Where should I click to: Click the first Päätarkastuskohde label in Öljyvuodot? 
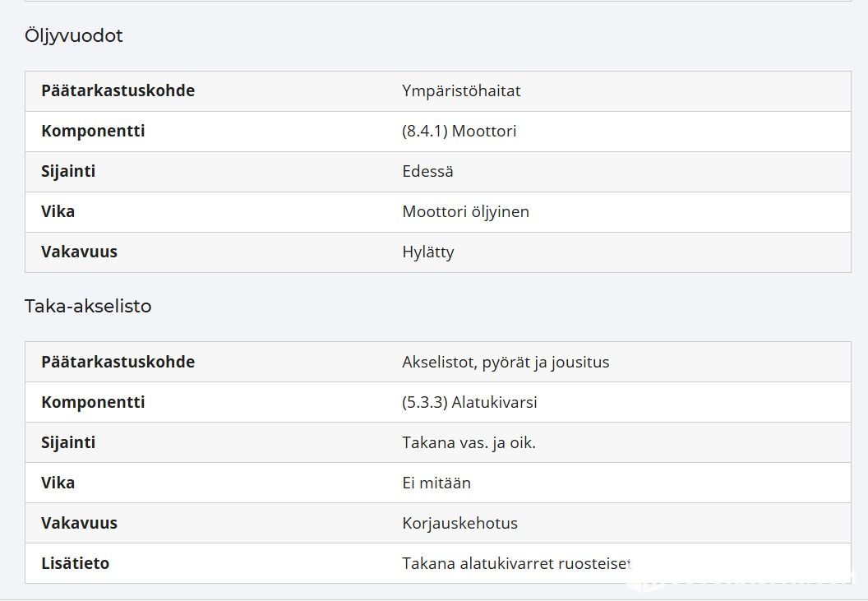click(118, 90)
